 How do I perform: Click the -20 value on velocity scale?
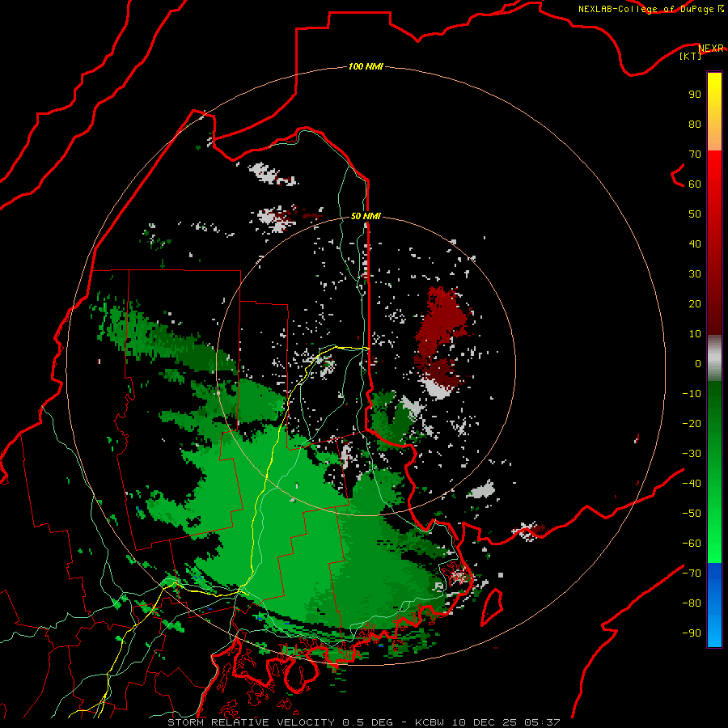[x=692, y=423]
